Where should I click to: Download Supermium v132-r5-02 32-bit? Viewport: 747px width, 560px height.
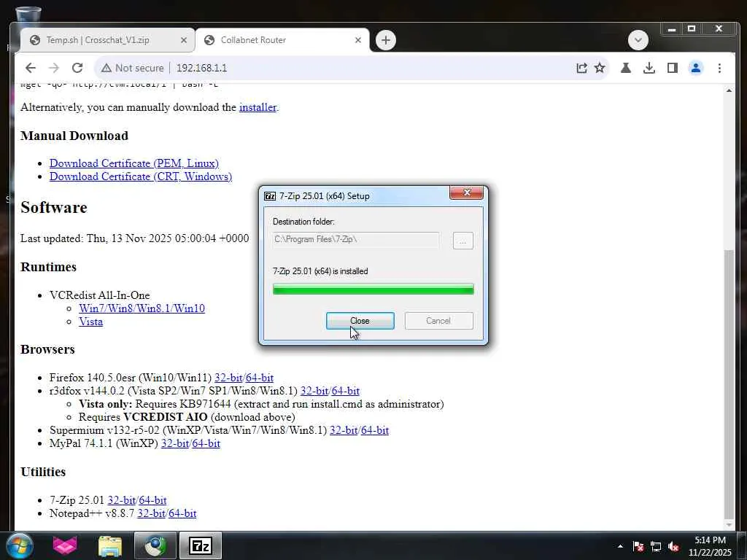344,430
